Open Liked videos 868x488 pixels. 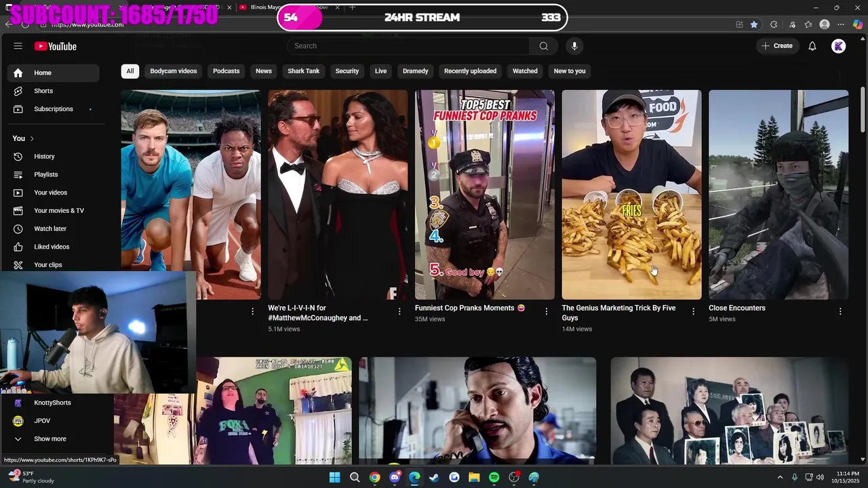(x=54, y=247)
